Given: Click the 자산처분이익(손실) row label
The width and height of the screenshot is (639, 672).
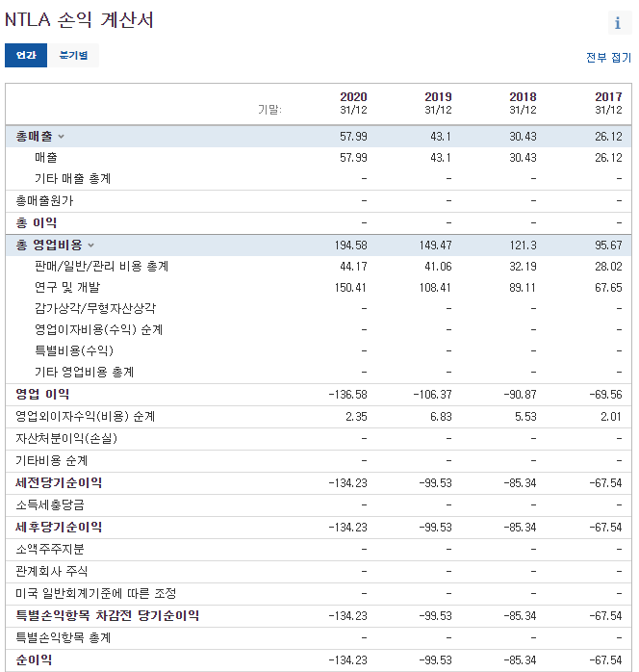Looking at the screenshot, I should [x=66, y=438].
